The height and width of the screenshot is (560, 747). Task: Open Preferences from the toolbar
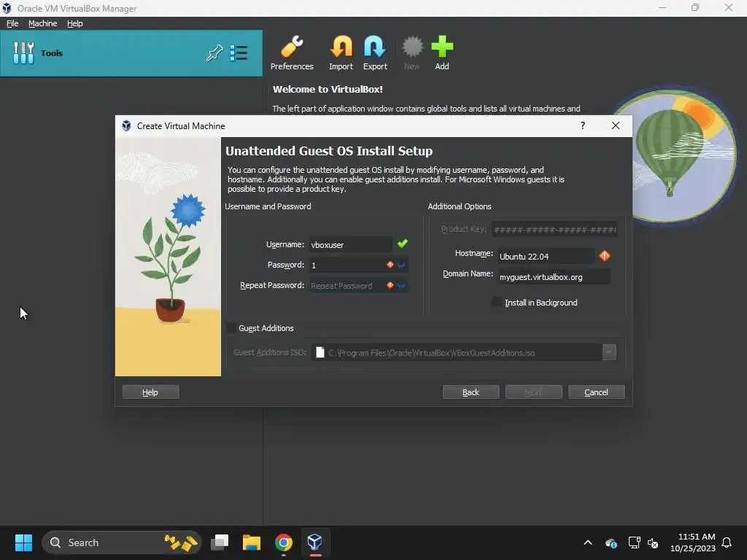tap(292, 52)
